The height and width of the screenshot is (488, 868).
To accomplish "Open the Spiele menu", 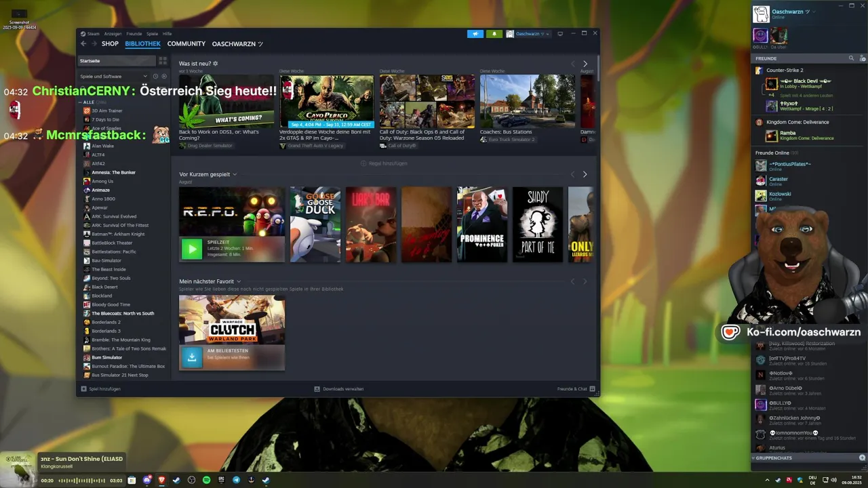I will click(152, 34).
